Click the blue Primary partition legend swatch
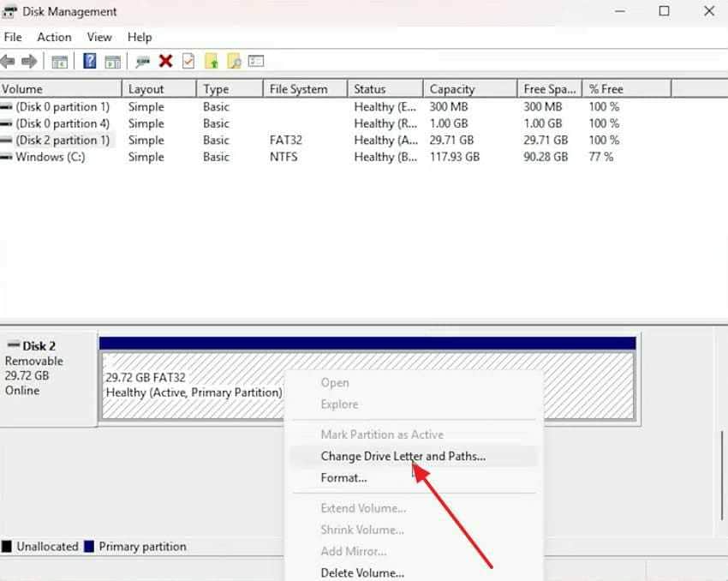Screen dimensions: 728x581 coord(89,546)
